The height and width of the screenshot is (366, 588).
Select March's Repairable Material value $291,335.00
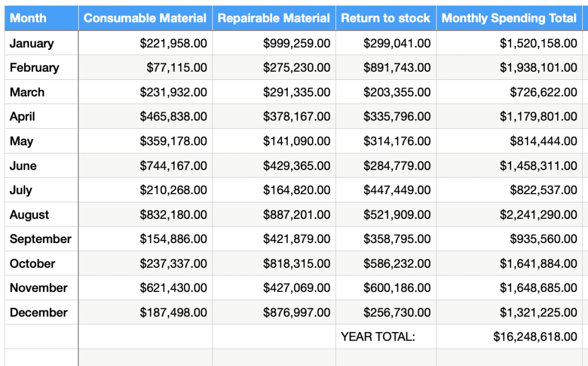coord(296,93)
